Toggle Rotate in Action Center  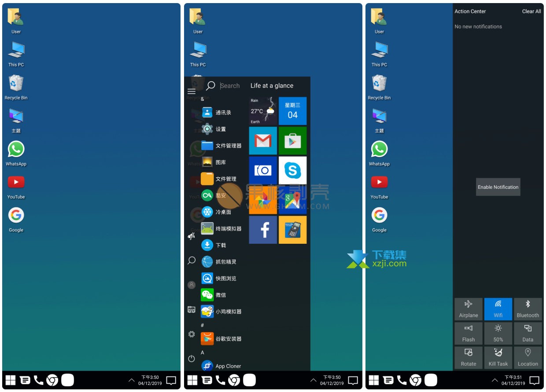pos(469,357)
